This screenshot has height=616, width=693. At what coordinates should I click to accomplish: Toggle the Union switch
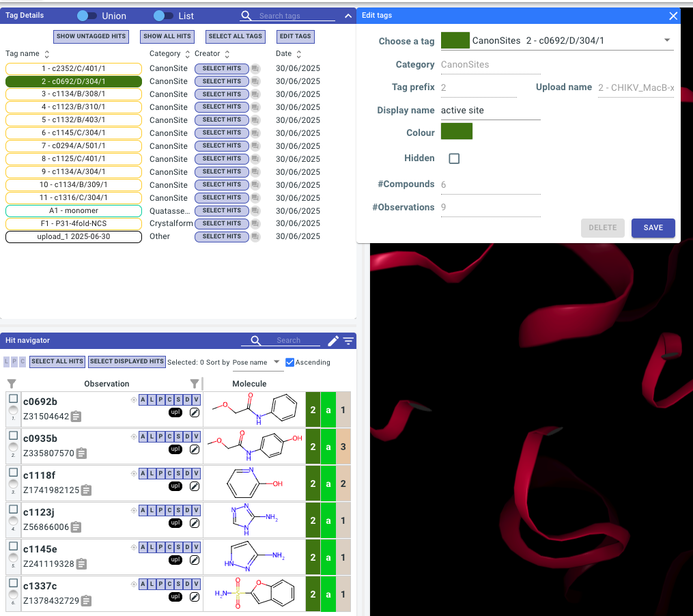click(x=87, y=16)
